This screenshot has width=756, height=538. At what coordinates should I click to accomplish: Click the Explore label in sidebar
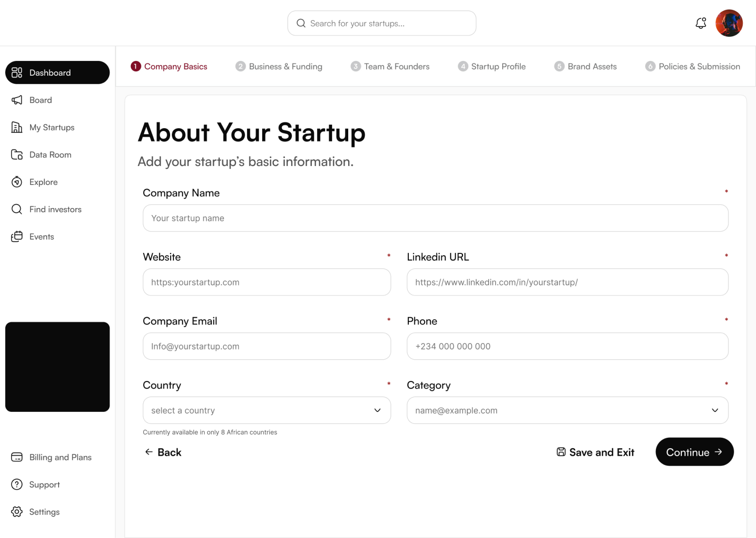pyautogui.click(x=43, y=182)
